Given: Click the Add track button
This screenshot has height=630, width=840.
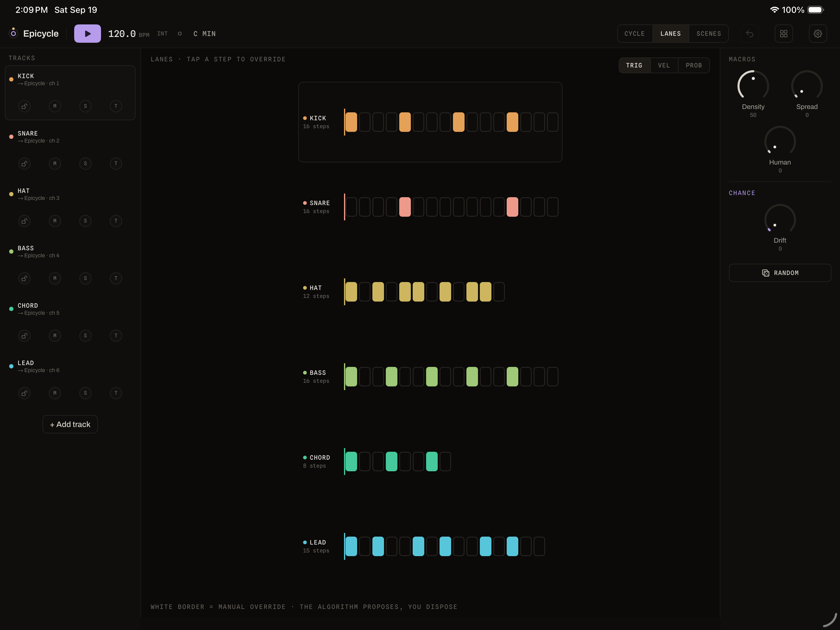Looking at the screenshot, I should tap(70, 424).
